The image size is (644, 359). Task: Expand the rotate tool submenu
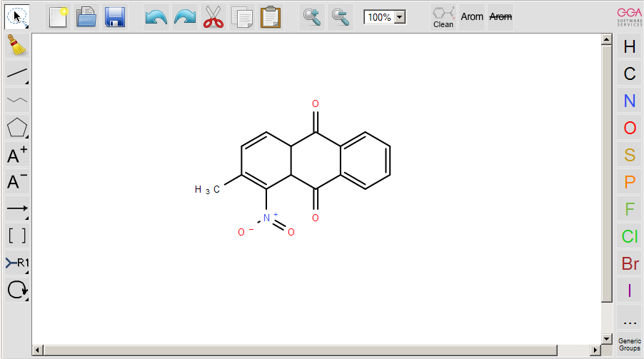click(26, 299)
